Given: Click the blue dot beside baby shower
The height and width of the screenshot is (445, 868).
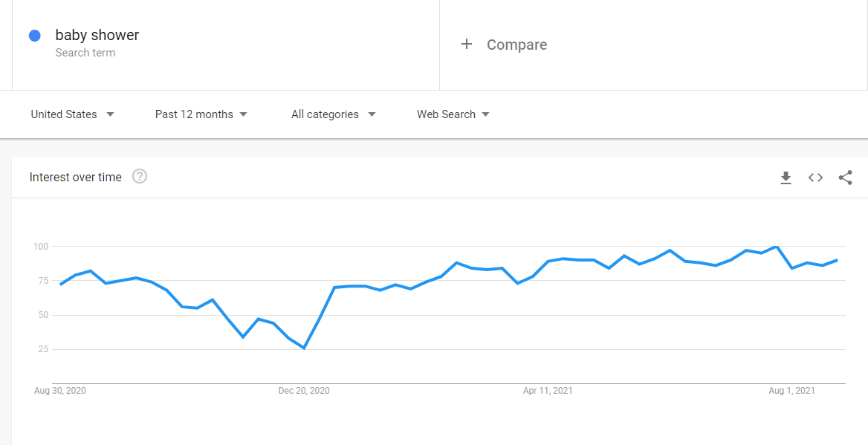Looking at the screenshot, I should point(34,36).
